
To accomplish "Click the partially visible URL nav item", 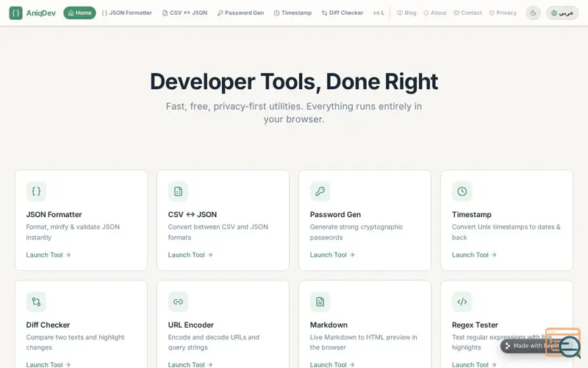I will pyautogui.click(x=379, y=13).
